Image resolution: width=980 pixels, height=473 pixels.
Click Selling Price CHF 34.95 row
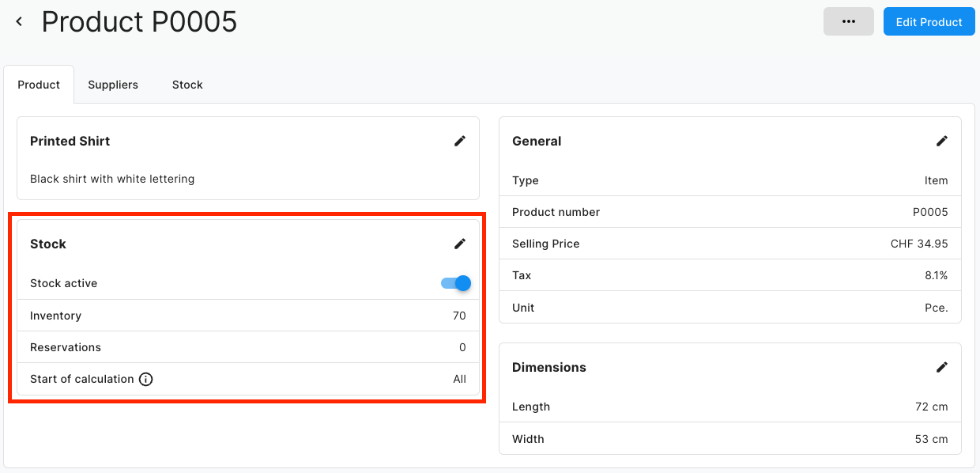click(730, 244)
